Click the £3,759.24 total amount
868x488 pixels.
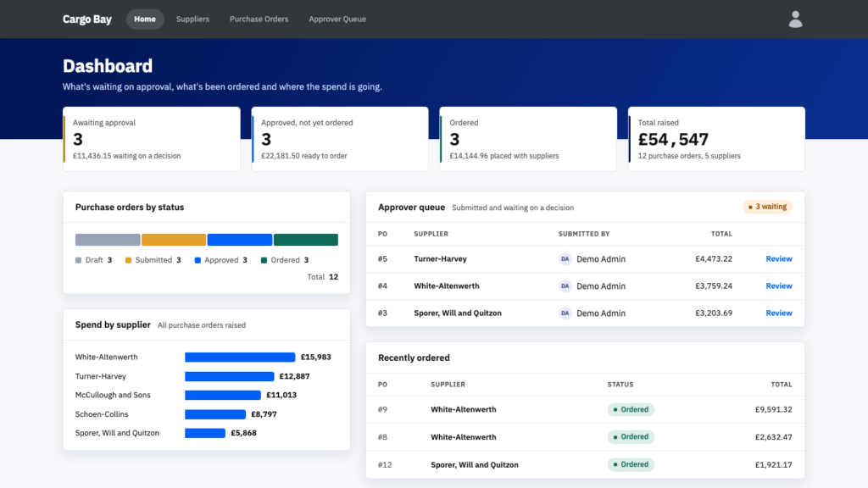(714, 286)
